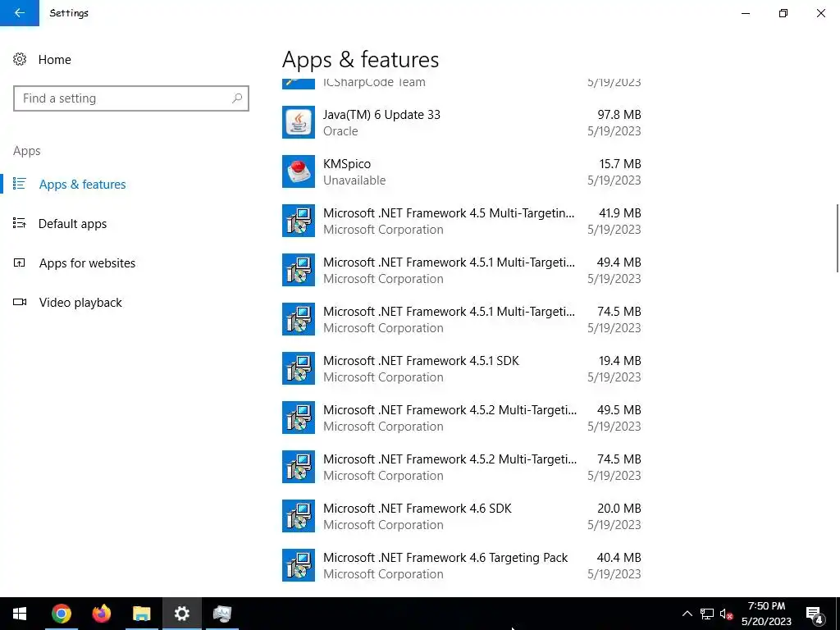
Task: Select the KMSpico app name
Action: (347, 164)
